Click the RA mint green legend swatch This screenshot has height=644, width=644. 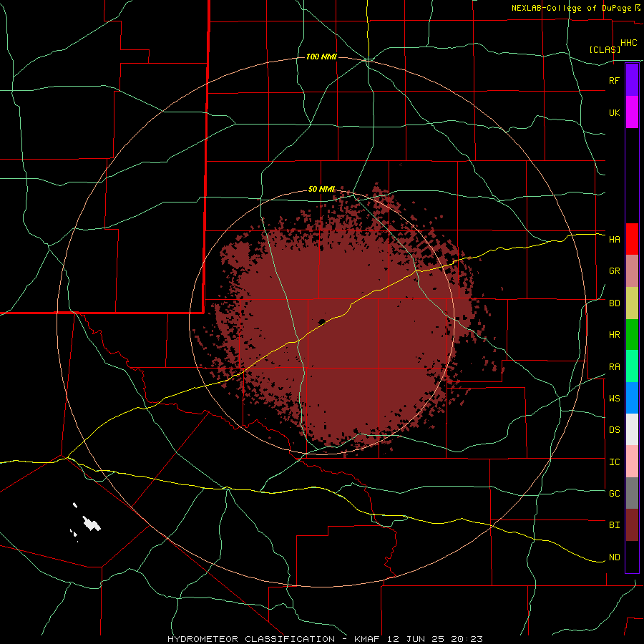632,366
